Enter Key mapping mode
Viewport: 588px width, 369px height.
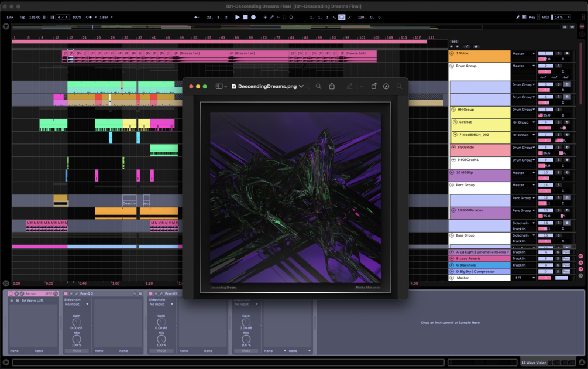[x=531, y=17]
